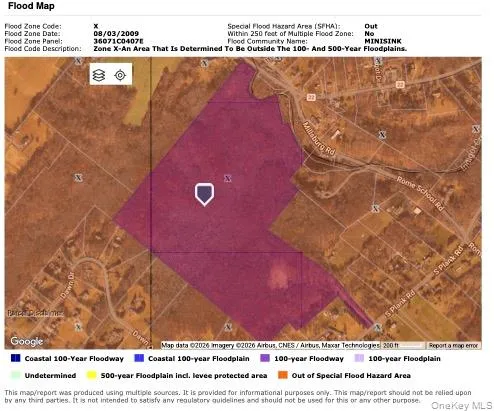Select the 100-year Floodway purple swatch
This screenshot has height=411, width=494.
click(x=265, y=358)
